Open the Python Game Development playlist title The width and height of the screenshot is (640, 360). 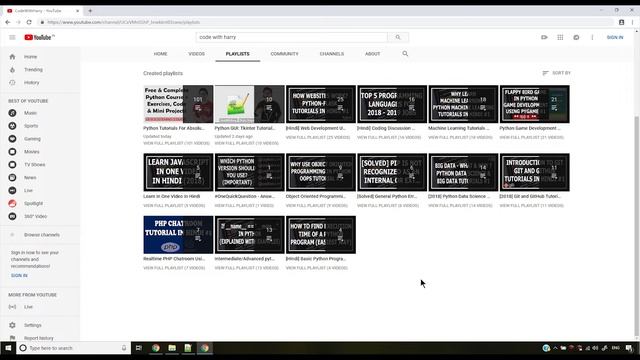click(x=530, y=128)
